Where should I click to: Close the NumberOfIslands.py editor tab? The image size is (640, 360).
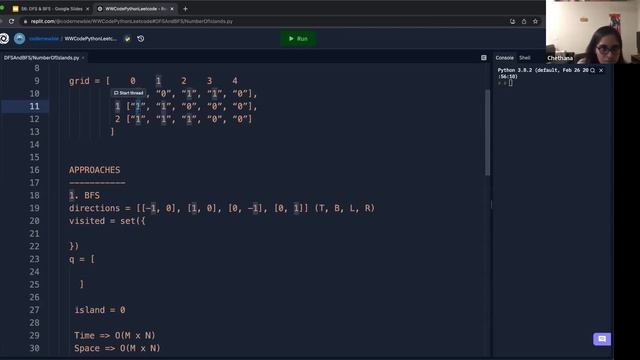click(x=83, y=58)
